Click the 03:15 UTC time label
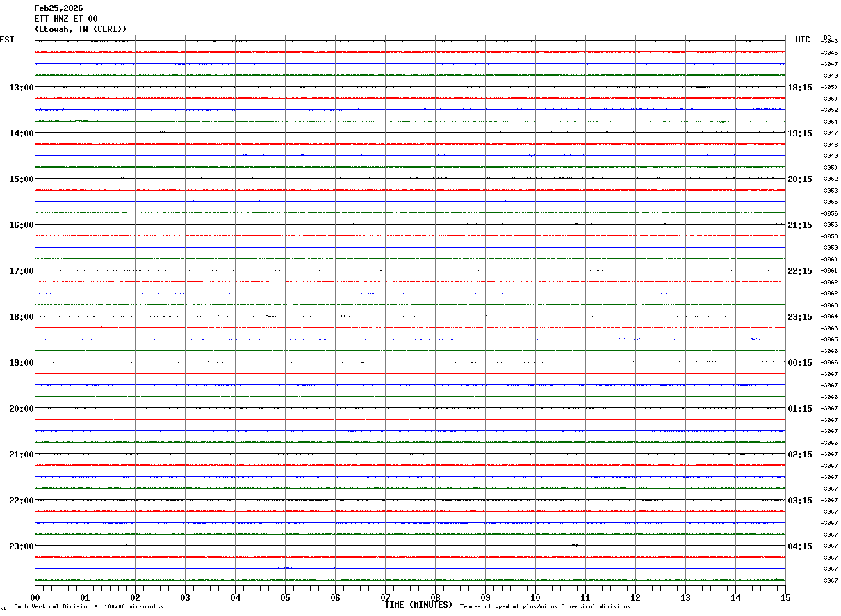 tap(800, 501)
